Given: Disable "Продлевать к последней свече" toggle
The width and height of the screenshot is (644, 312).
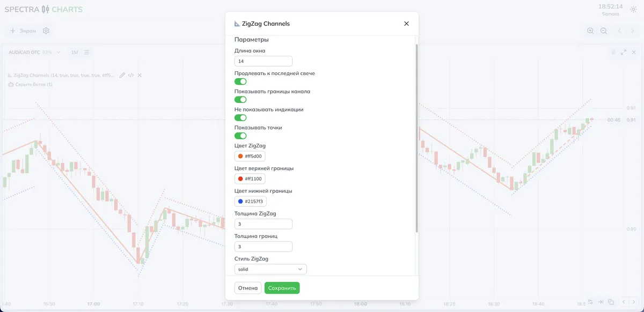Looking at the screenshot, I should tap(240, 81).
